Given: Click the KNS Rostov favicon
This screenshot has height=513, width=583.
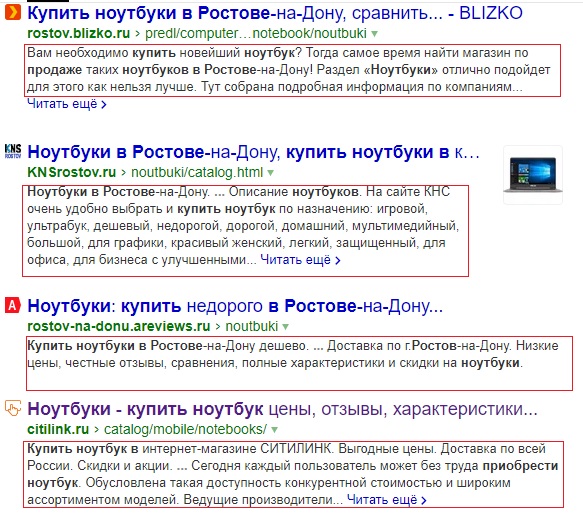Looking at the screenshot, I should [x=13, y=151].
